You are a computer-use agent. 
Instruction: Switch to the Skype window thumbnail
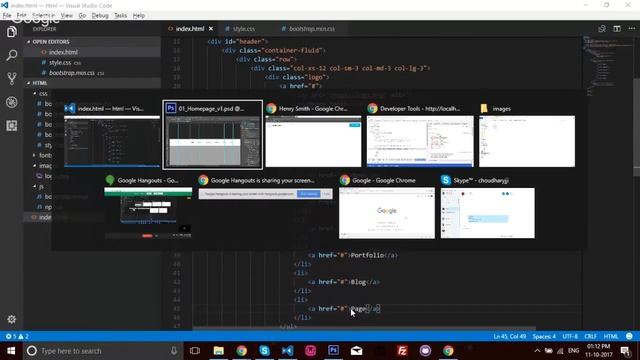click(487, 207)
